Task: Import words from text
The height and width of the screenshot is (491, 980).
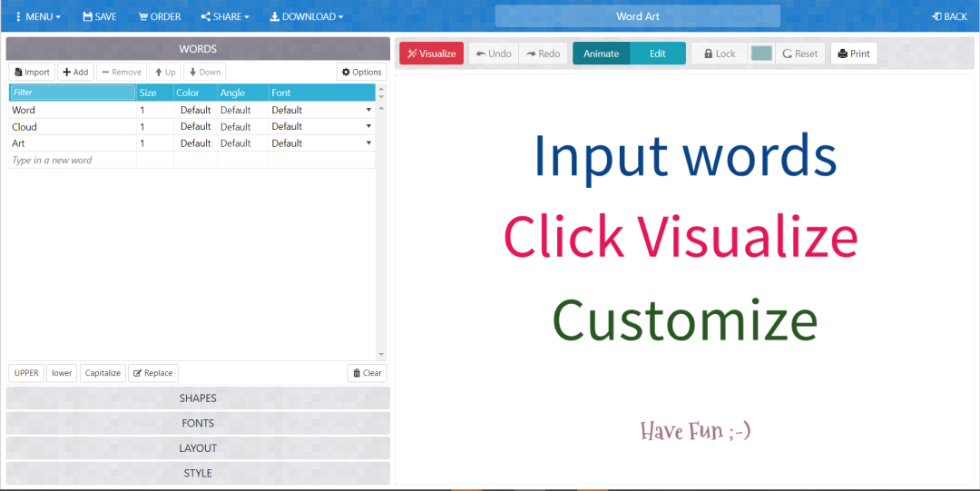Action: pos(32,72)
